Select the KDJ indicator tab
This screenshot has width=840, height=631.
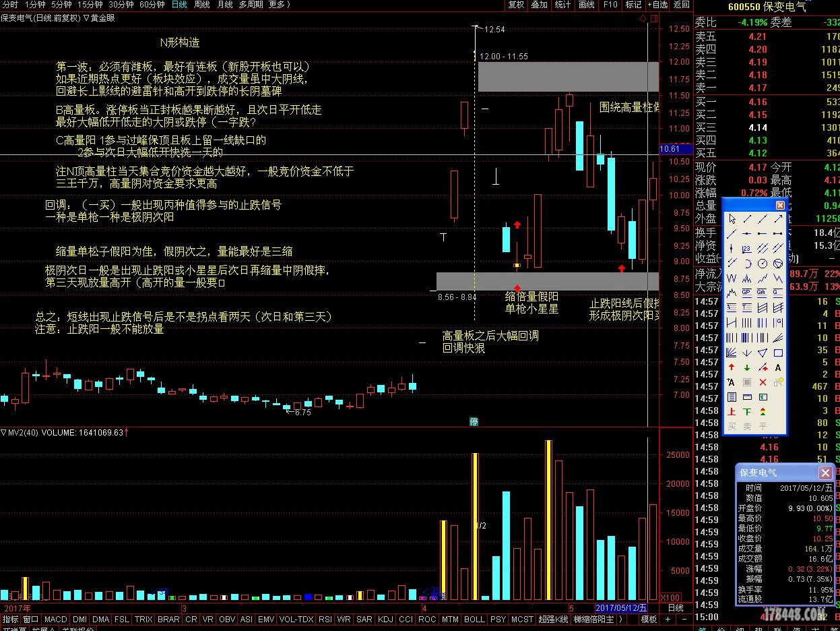385,619
